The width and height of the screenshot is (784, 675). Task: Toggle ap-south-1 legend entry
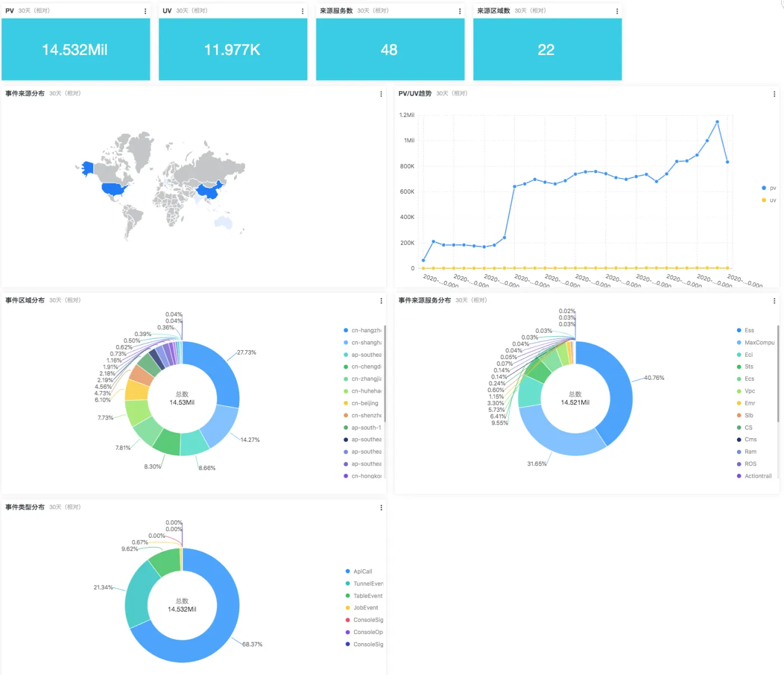coord(362,427)
